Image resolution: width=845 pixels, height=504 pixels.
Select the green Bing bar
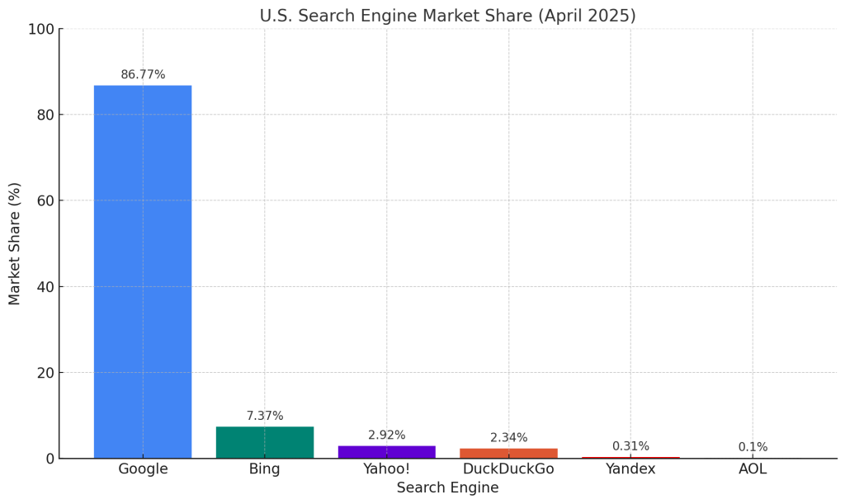265,443
